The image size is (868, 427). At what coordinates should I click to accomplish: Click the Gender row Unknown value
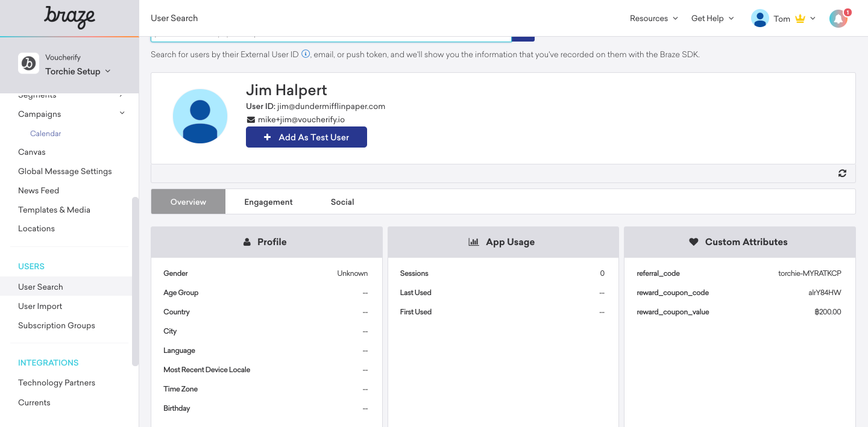(x=352, y=273)
